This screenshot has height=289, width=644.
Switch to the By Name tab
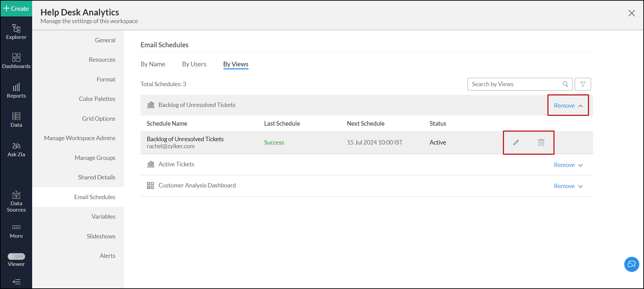pyautogui.click(x=153, y=64)
